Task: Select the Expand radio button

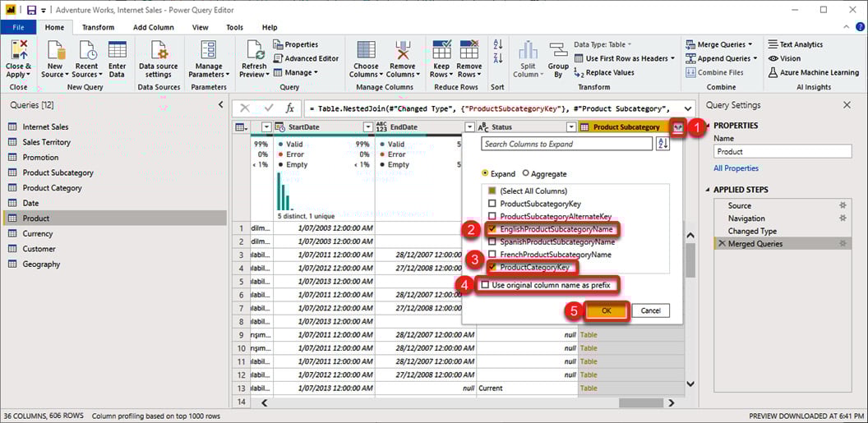Action: pyautogui.click(x=486, y=173)
